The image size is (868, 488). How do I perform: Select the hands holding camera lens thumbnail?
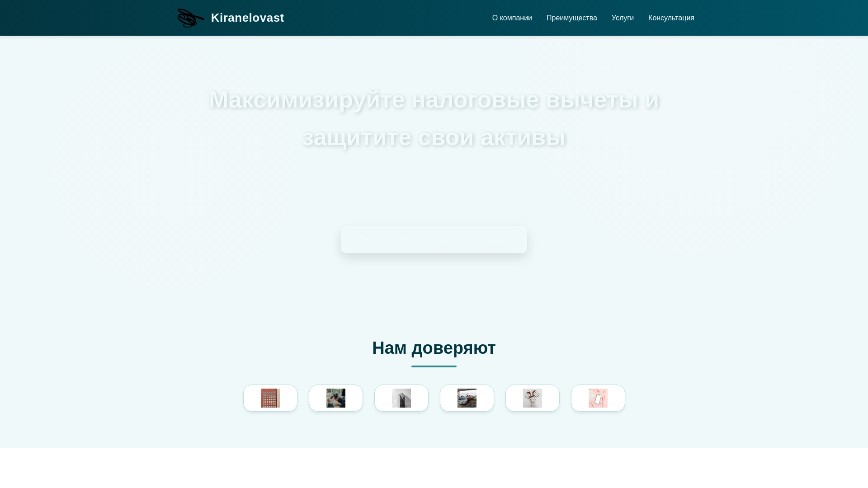(x=336, y=398)
